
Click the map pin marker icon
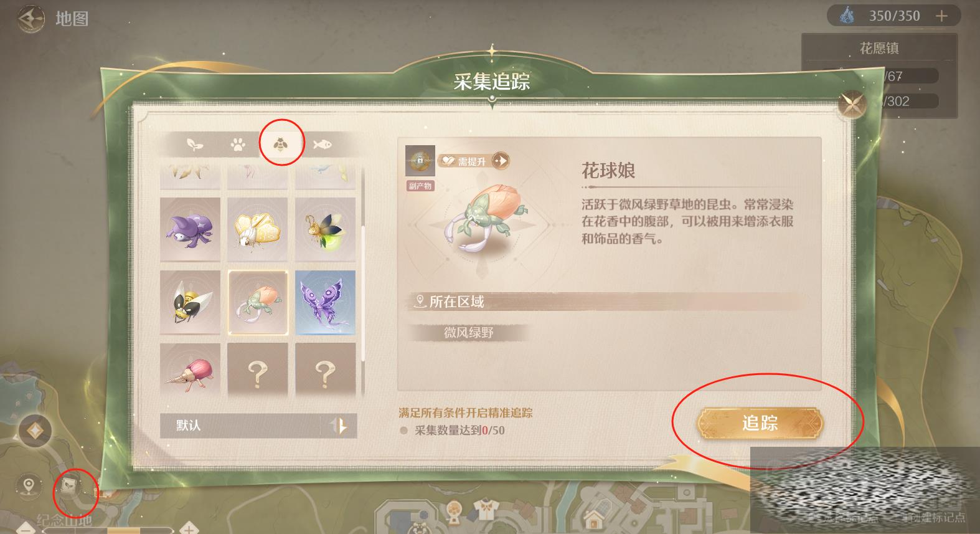(x=28, y=485)
